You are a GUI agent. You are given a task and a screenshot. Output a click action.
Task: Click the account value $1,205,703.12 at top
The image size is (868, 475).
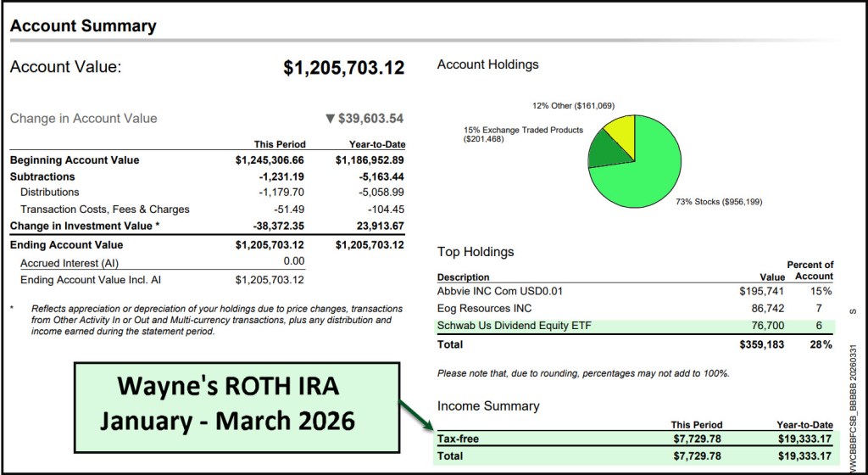[x=343, y=68]
